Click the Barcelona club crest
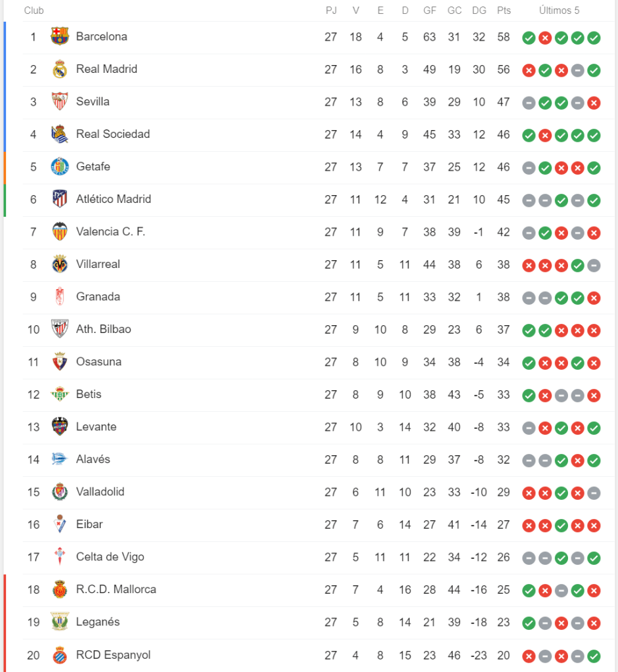 click(60, 37)
